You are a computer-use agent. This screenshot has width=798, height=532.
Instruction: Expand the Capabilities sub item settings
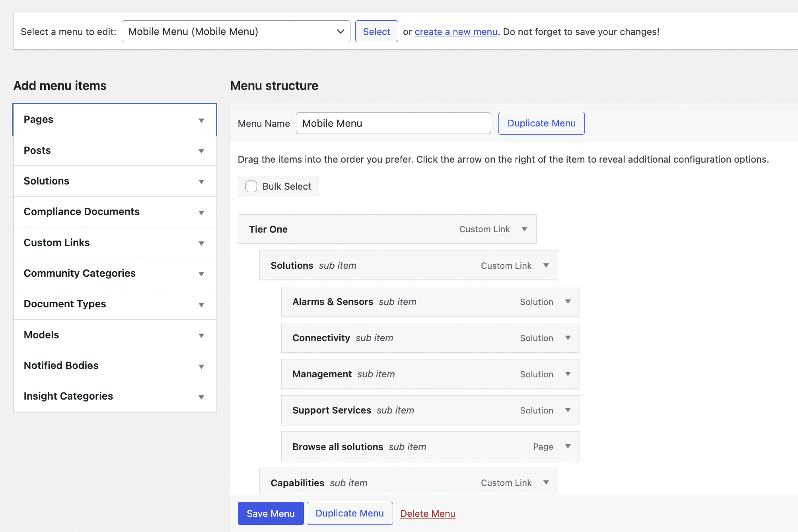(546, 483)
